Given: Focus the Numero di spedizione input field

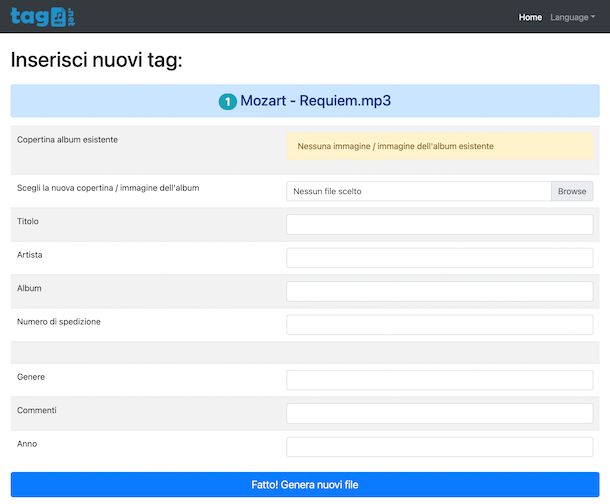Looking at the screenshot, I should [x=440, y=325].
